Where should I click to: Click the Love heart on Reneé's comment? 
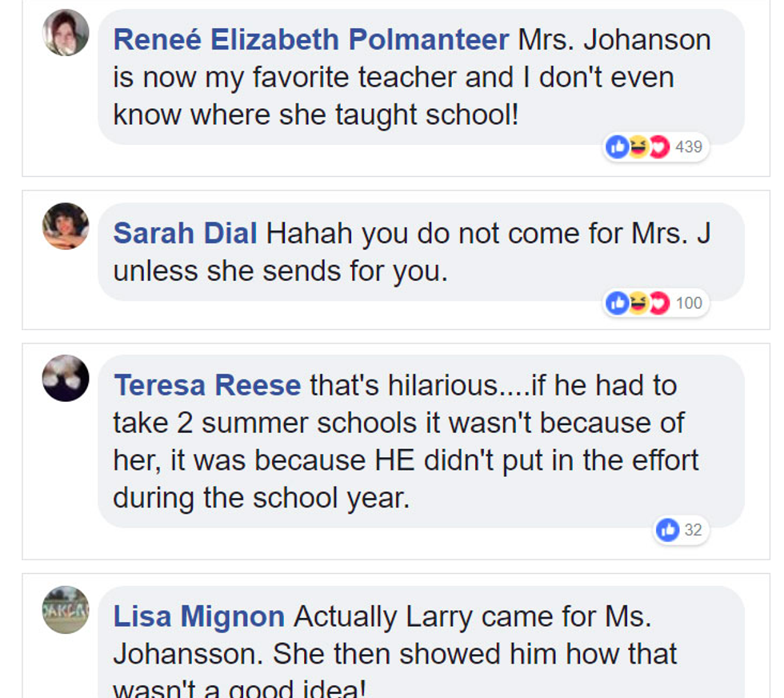click(x=658, y=146)
